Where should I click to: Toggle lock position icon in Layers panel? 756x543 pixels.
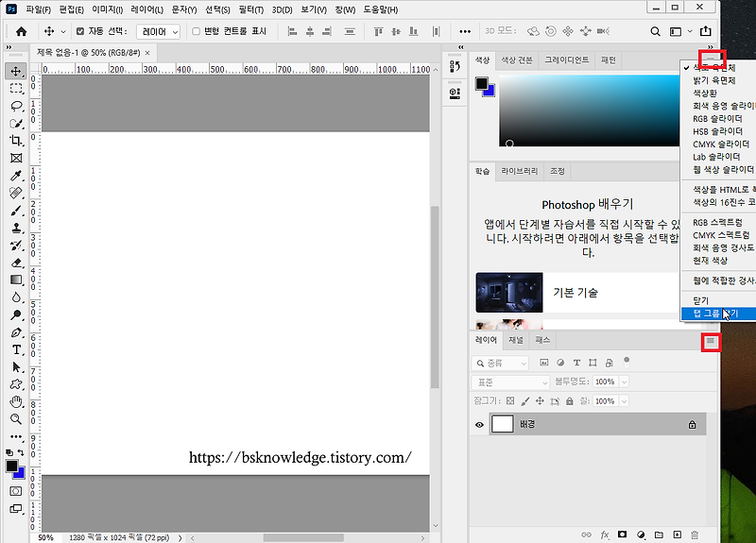(540, 400)
